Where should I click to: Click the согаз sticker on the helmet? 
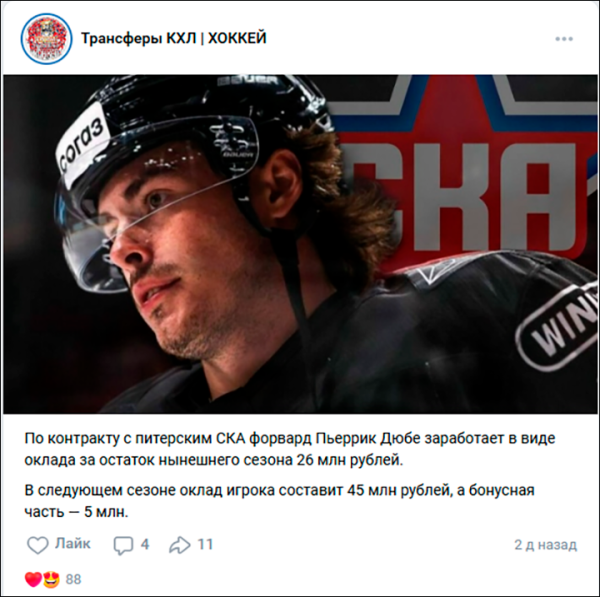click(82, 147)
